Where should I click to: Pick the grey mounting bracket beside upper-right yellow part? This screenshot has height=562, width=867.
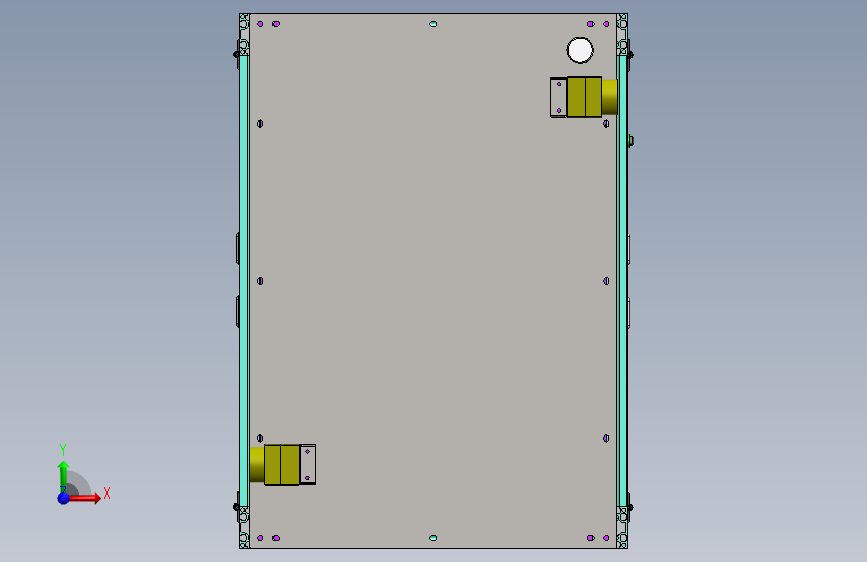(558, 97)
